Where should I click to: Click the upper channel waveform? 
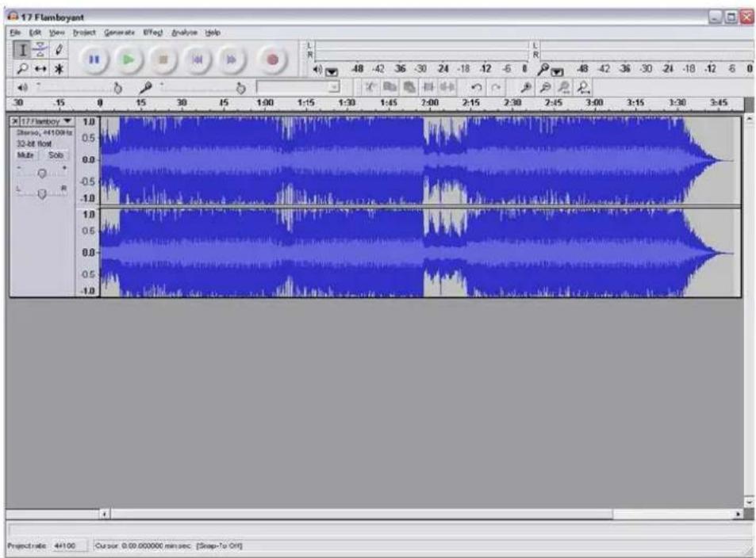coord(420,160)
